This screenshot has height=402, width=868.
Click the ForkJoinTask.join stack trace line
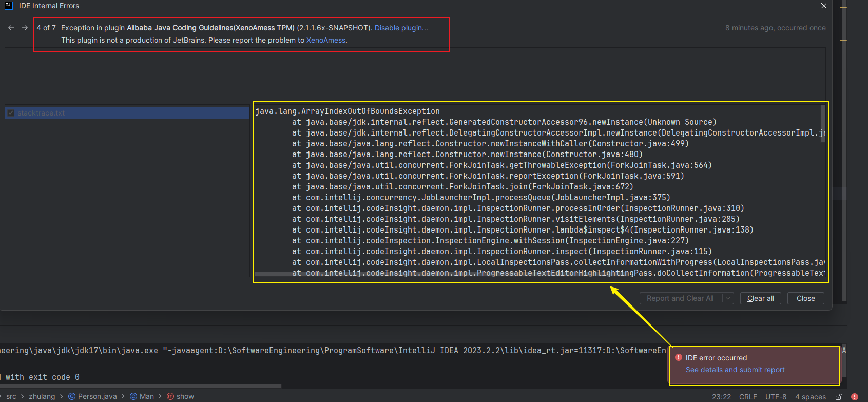463,186
